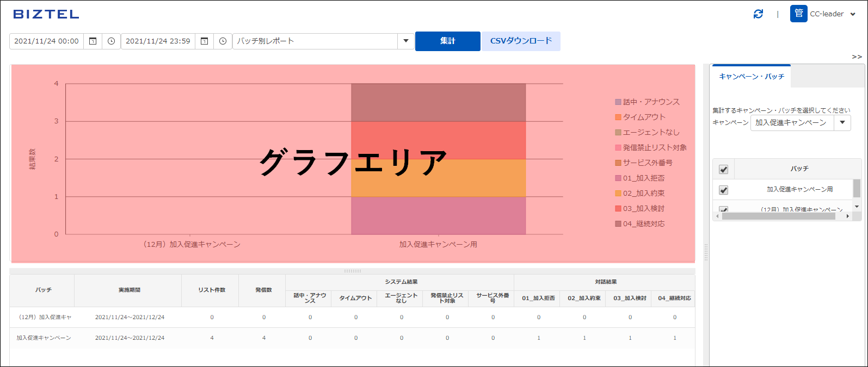The height and width of the screenshot is (367, 868).
Task: Click the end date field 2021/11/24 23:59
Action: 158,41
